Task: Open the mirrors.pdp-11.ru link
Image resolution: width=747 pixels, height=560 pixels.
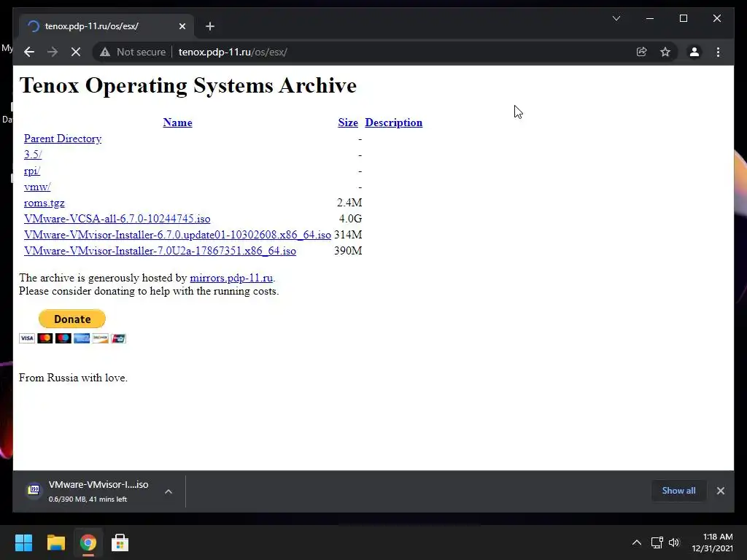Action: (x=231, y=278)
